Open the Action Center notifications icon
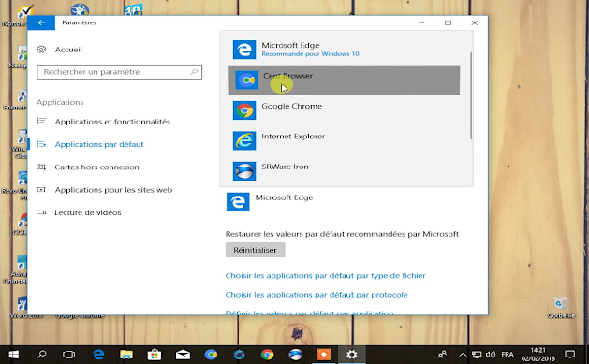 tap(570, 355)
